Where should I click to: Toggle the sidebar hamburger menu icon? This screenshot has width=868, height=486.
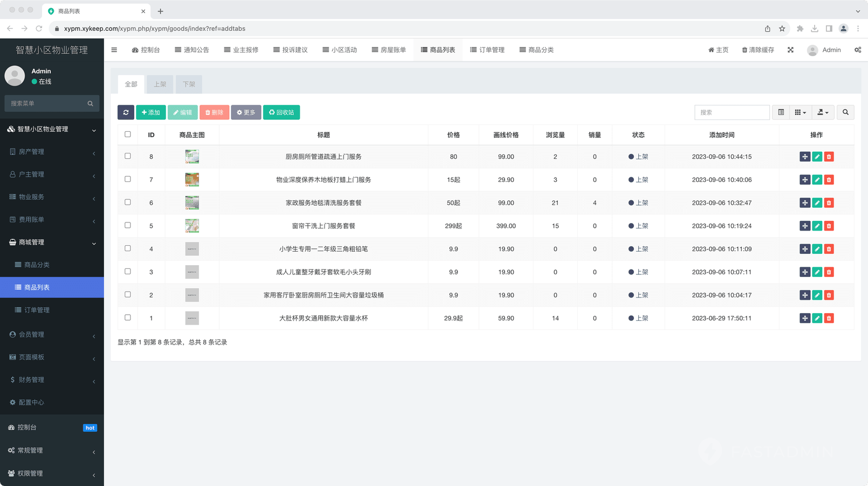pos(114,50)
